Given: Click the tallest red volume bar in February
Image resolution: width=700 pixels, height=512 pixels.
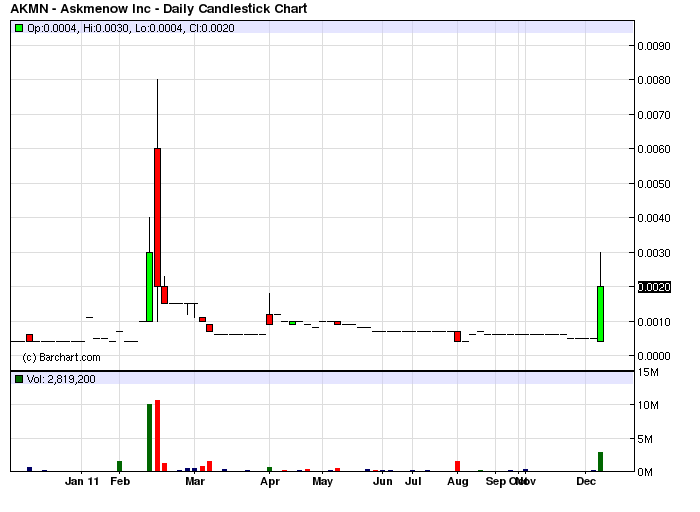Looking at the screenshot, I should point(157,436).
